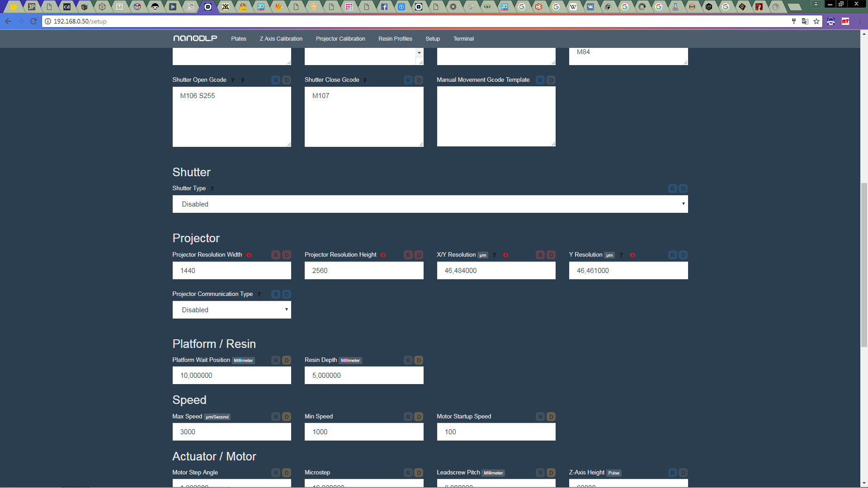Screen dimensions: 868x488
Task: Bookmark page with the star icon
Action: (816, 21)
